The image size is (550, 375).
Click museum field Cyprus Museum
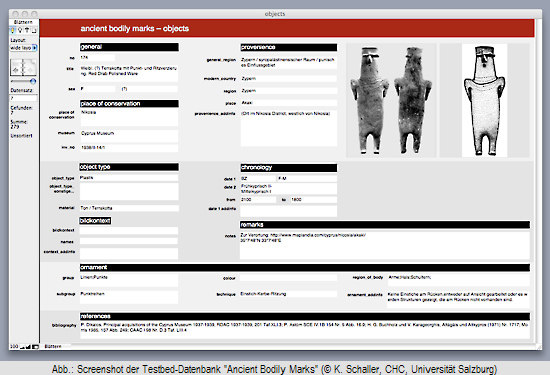[129, 136]
